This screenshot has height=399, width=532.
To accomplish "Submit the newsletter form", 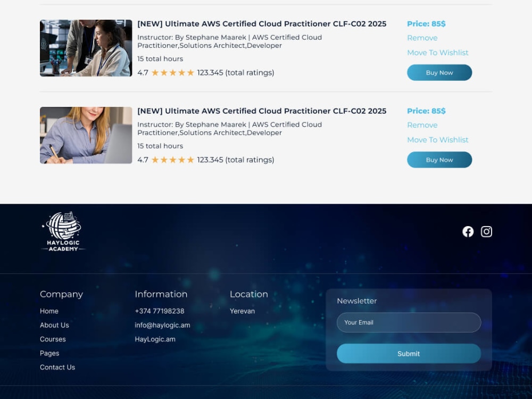I will [409, 354].
